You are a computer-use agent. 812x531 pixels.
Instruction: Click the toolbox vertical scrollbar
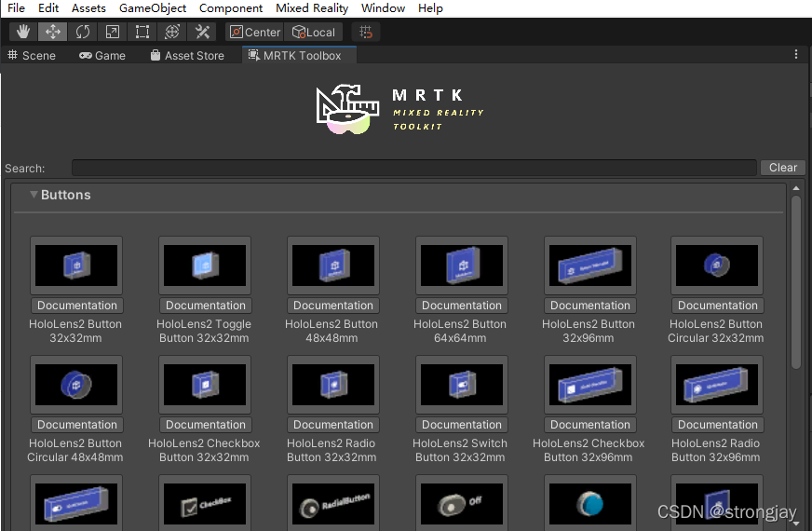point(796,282)
